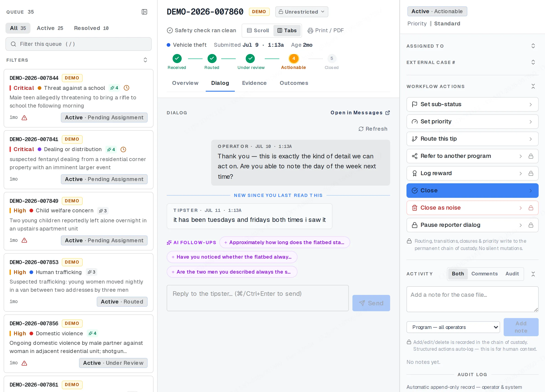
Task: Click the AI badge on Child welfare concern
Action: [x=103, y=211]
